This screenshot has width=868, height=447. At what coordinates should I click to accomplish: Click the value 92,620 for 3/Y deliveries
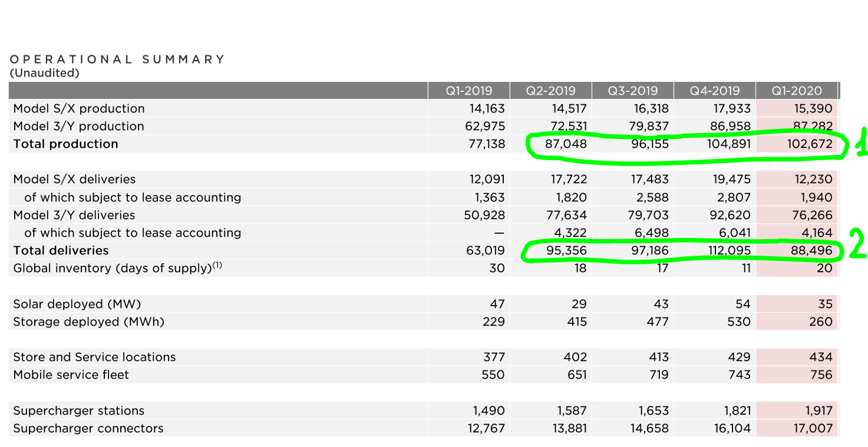click(731, 215)
